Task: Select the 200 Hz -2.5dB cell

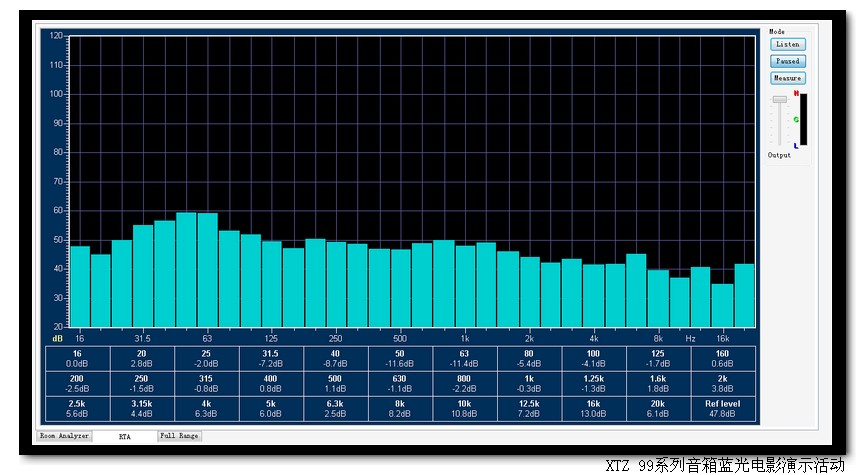Action: tap(78, 383)
